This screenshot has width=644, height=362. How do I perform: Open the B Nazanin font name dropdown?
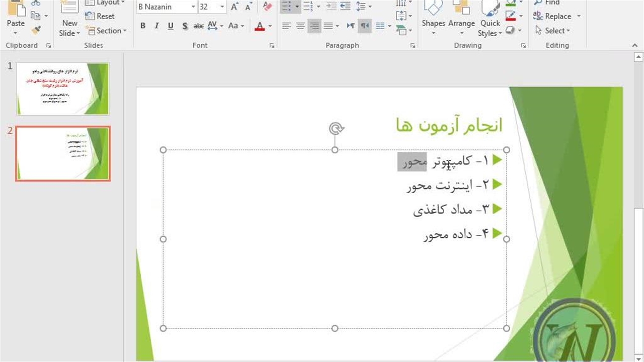[193, 7]
